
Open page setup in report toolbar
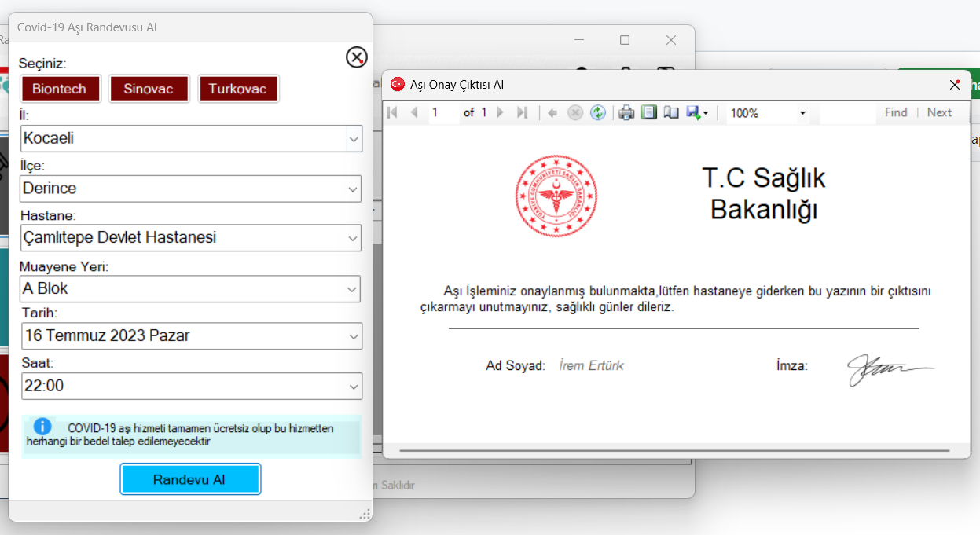point(670,113)
